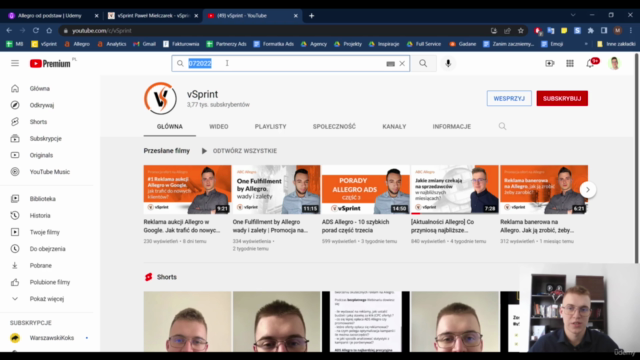Image resolution: width=640 pixels, height=360 pixels.
Task: Open tab search dropdown arrow
Action: (573, 15)
